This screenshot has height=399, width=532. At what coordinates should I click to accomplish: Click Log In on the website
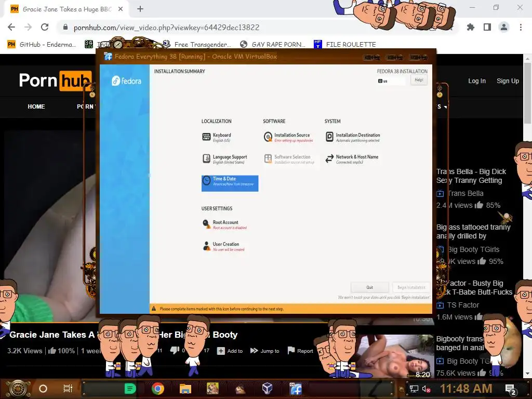coord(477,81)
